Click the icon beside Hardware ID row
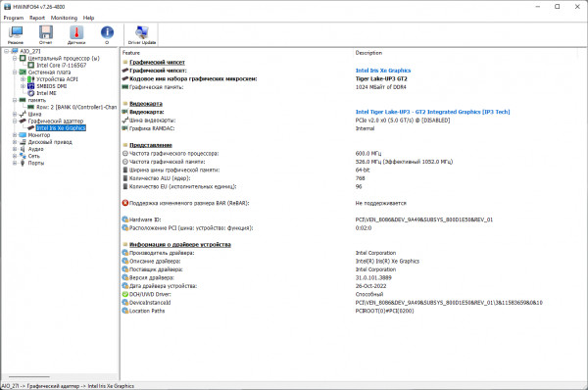This screenshot has height=390, width=588. 125,219
